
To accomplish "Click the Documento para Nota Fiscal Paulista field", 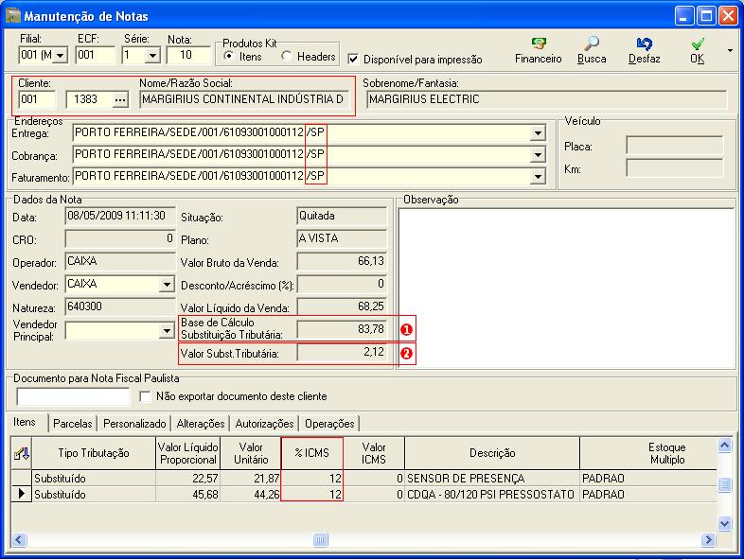I will pos(73,396).
